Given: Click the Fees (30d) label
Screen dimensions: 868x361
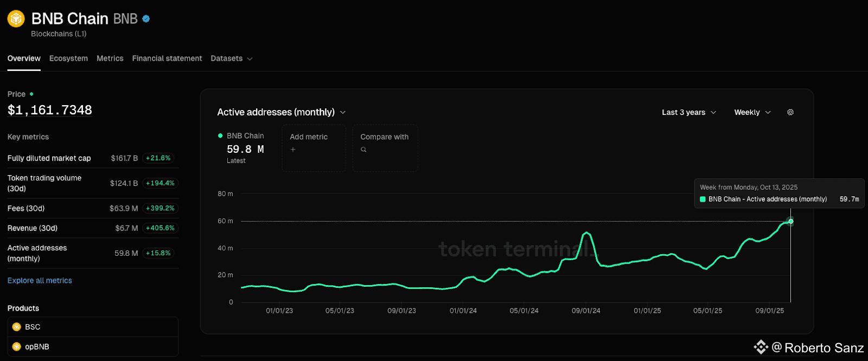Looking at the screenshot, I should click(26, 208).
